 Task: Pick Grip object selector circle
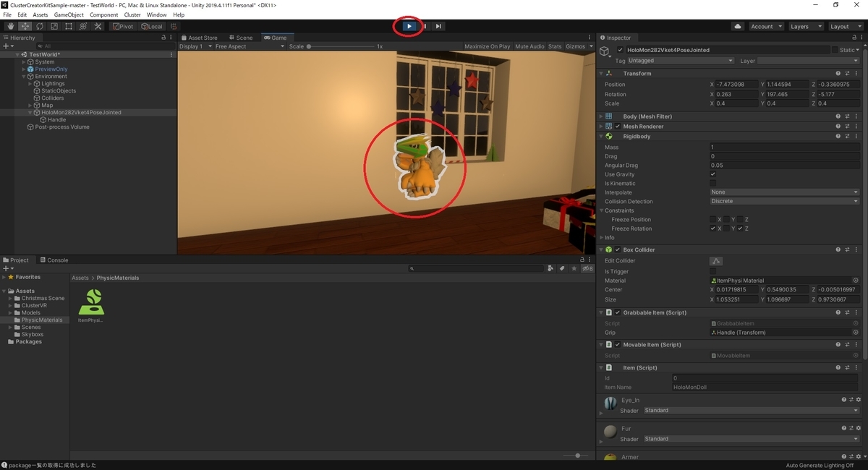856,333
